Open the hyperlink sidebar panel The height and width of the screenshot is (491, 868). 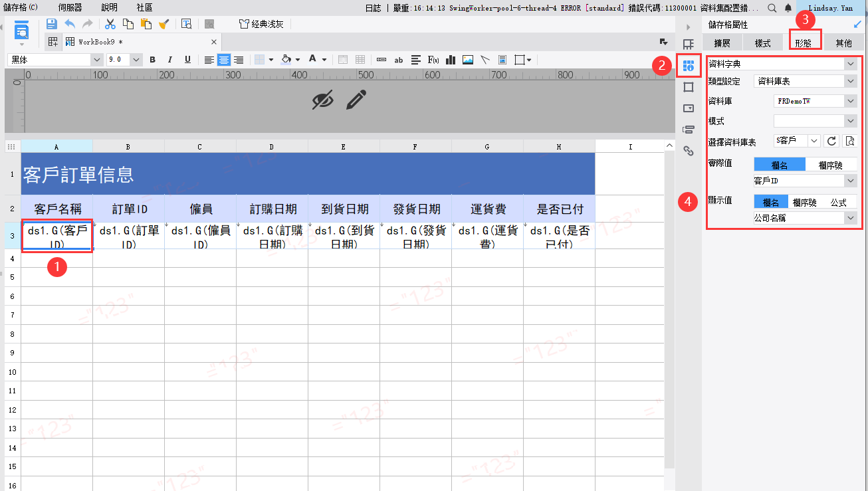(x=689, y=151)
